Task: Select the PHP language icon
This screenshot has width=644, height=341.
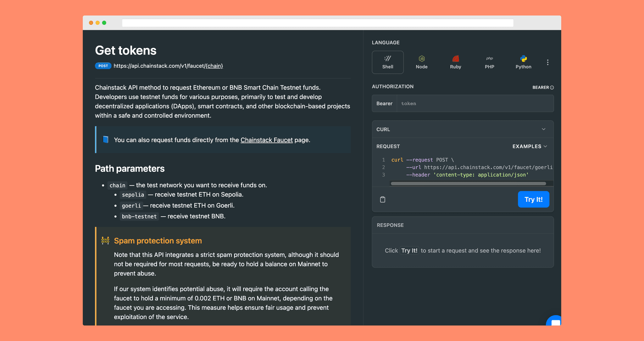Action: pyautogui.click(x=489, y=59)
